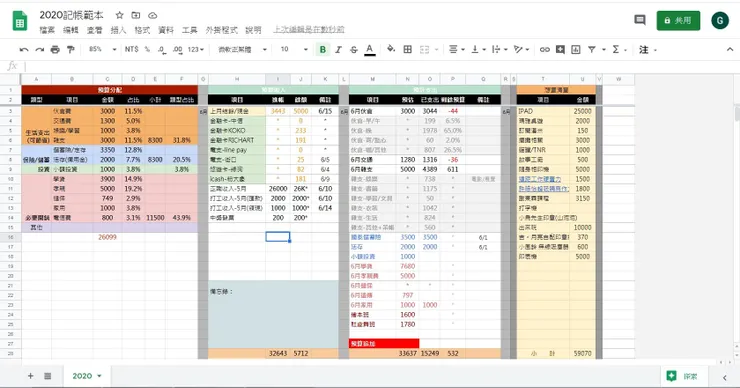Open the borders tool
Viewport: 740px width, 388px height.
coord(408,49)
